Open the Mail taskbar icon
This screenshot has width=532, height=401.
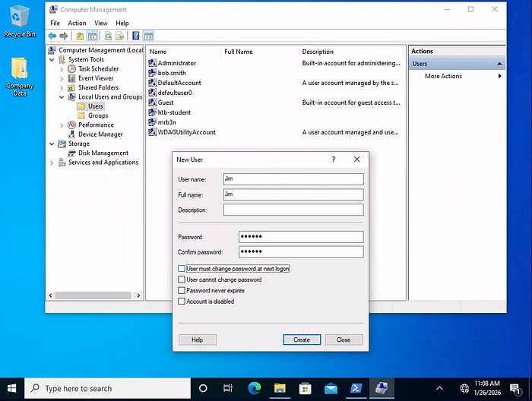coord(331,388)
